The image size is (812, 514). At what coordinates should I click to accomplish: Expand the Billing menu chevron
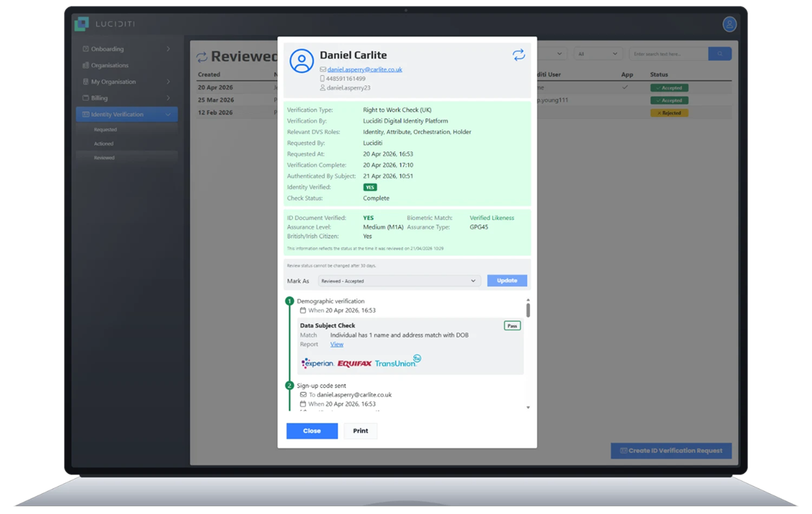click(168, 98)
